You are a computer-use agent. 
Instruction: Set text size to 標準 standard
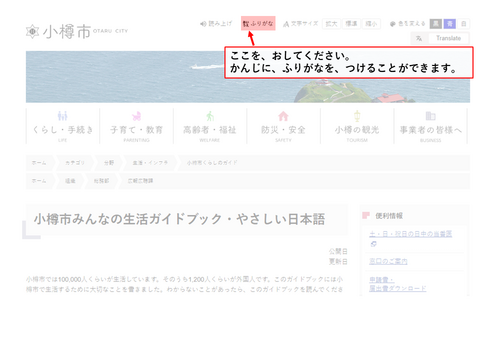[351, 24]
